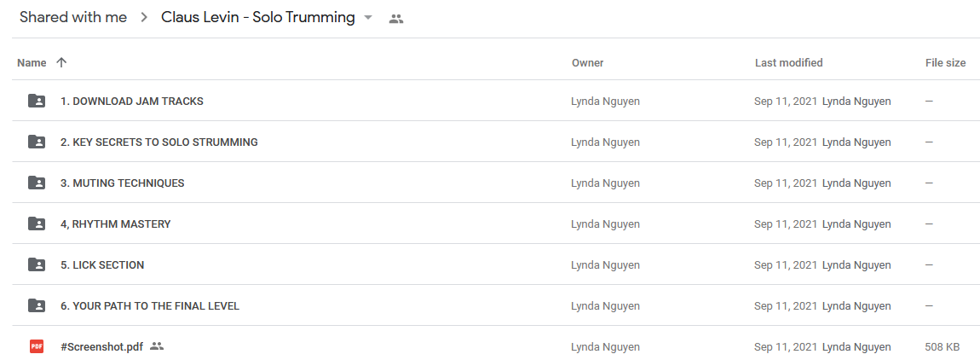Image resolution: width=980 pixels, height=360 pixels.
Task: Click the shared people icon beside #Screenshot.pdf
Action: click(157, 346)
